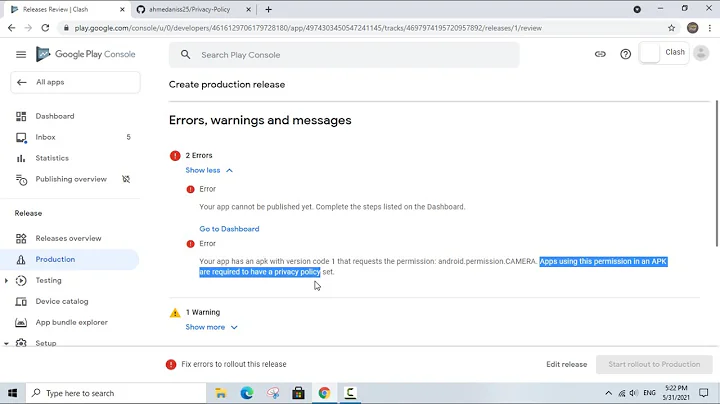Follow the Go to Dashboard link

tap(229, 229)
